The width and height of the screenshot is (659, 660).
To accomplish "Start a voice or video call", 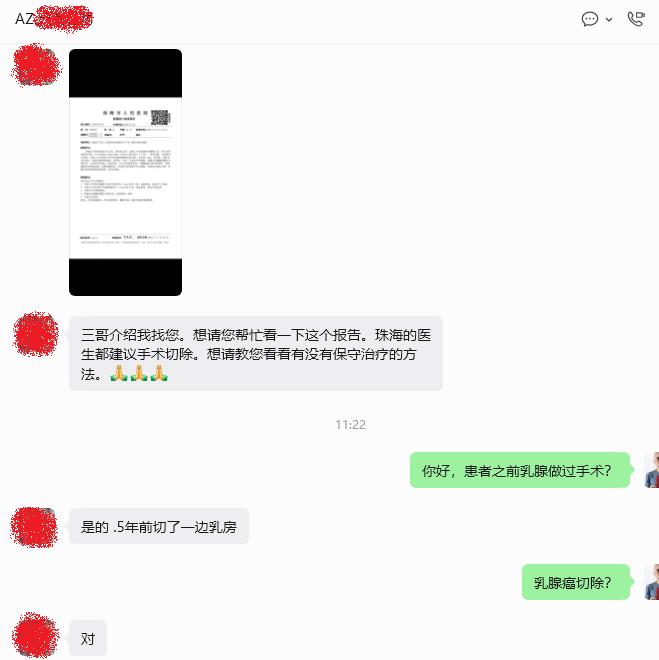I will tap(636, 19).
